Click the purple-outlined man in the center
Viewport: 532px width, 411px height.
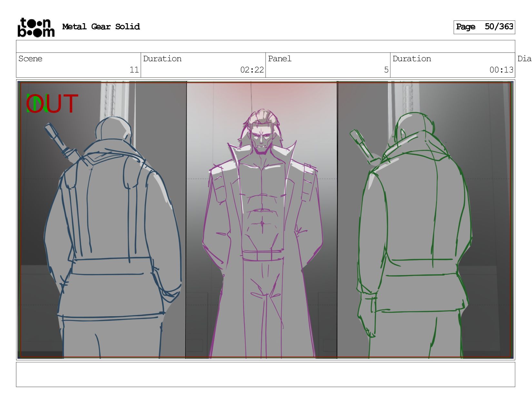[x=262, y=234]
